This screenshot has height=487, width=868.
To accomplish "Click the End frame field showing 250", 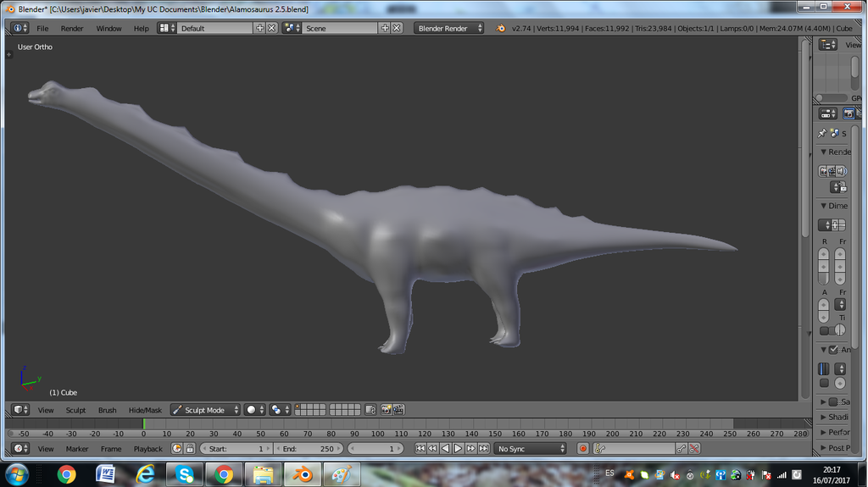I will tap(309, 448).
